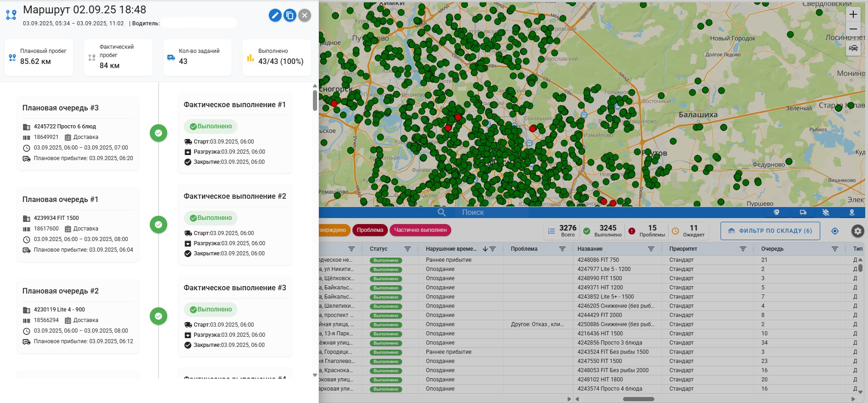
Task: Select the Проблема status filter chip
Action: tap(370, 230)
